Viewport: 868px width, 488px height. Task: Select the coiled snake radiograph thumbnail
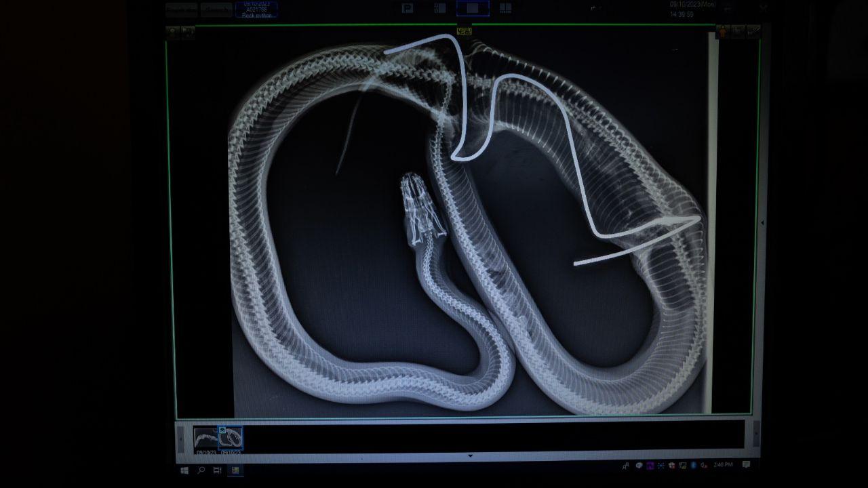point(231,439)
